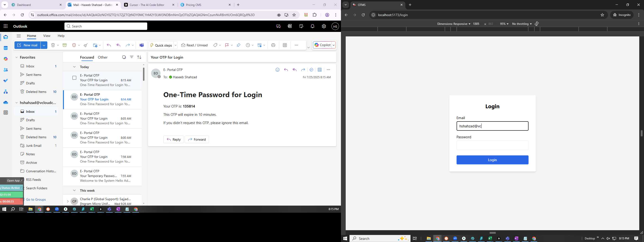Open People contacts in left rail
This screenshot has height=242, width=644.
(5, 70)
